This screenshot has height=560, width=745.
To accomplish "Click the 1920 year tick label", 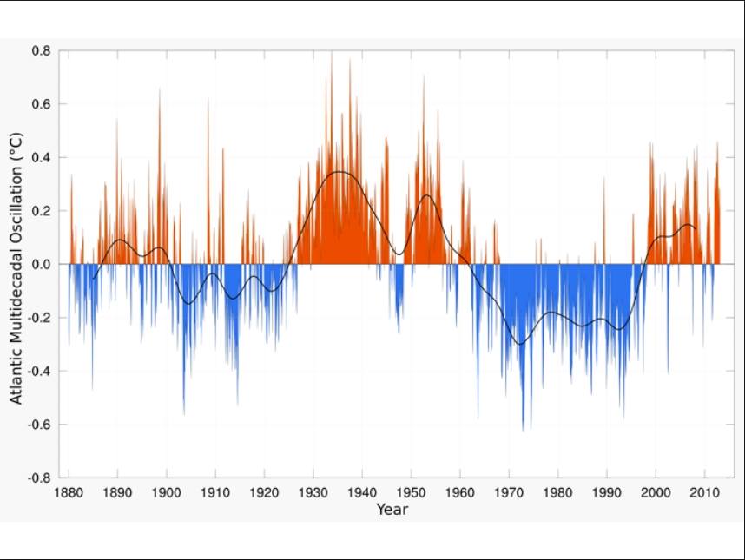I will (264, 492).
